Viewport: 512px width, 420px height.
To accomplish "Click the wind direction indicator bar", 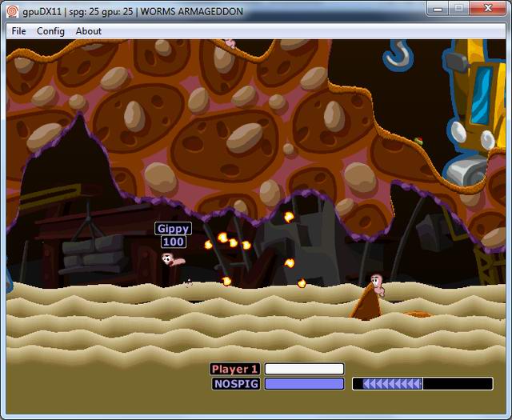I will [422, 383].
